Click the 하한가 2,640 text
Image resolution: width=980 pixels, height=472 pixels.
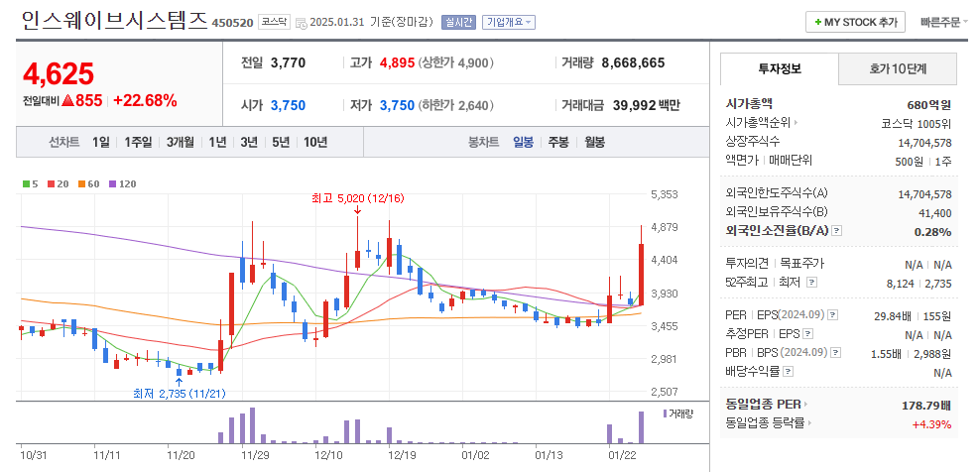(456, 105)
